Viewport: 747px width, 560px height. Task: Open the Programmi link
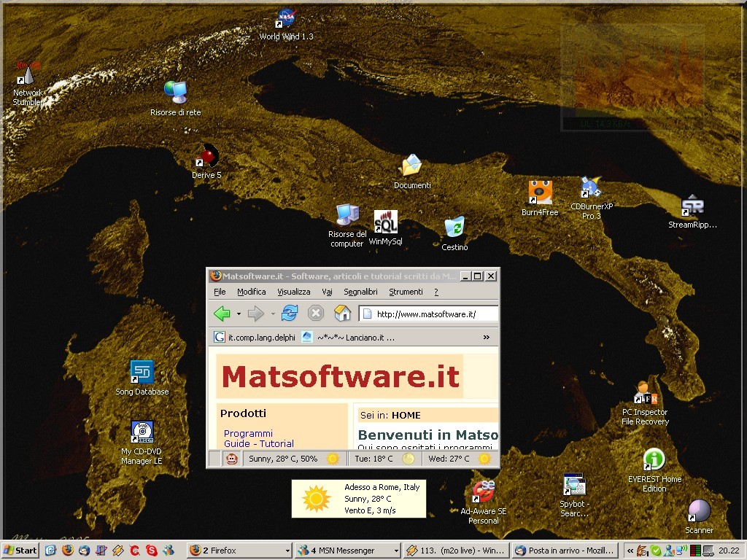(248, 433)
